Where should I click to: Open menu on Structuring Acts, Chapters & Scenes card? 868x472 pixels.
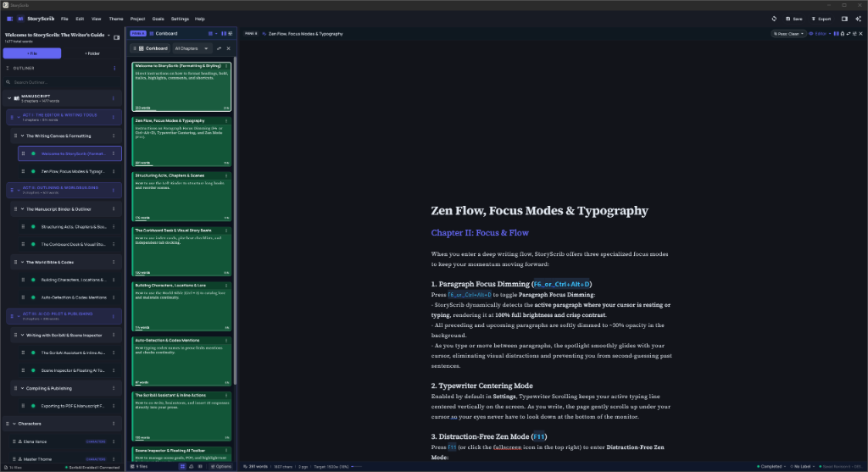225,175
